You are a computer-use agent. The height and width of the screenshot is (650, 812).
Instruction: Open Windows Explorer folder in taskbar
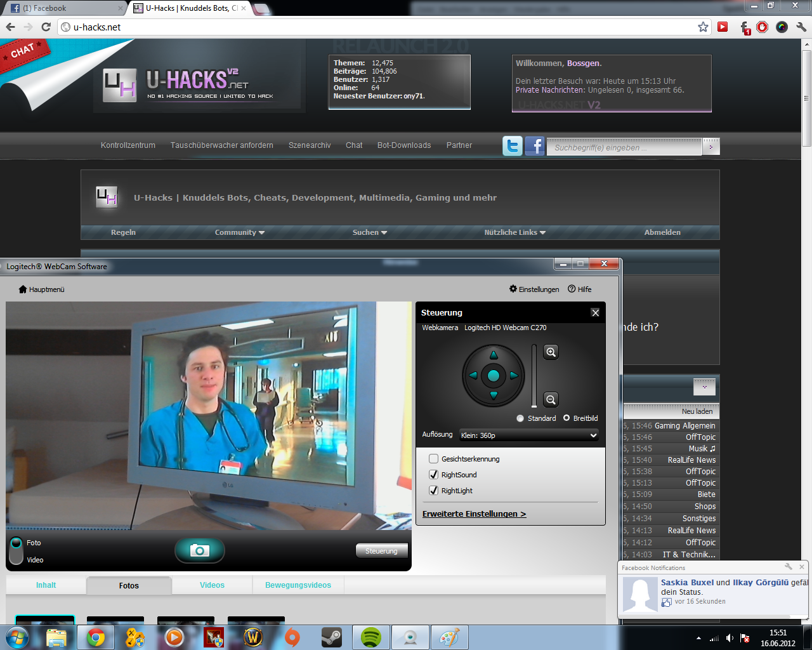tap(56, 637)
